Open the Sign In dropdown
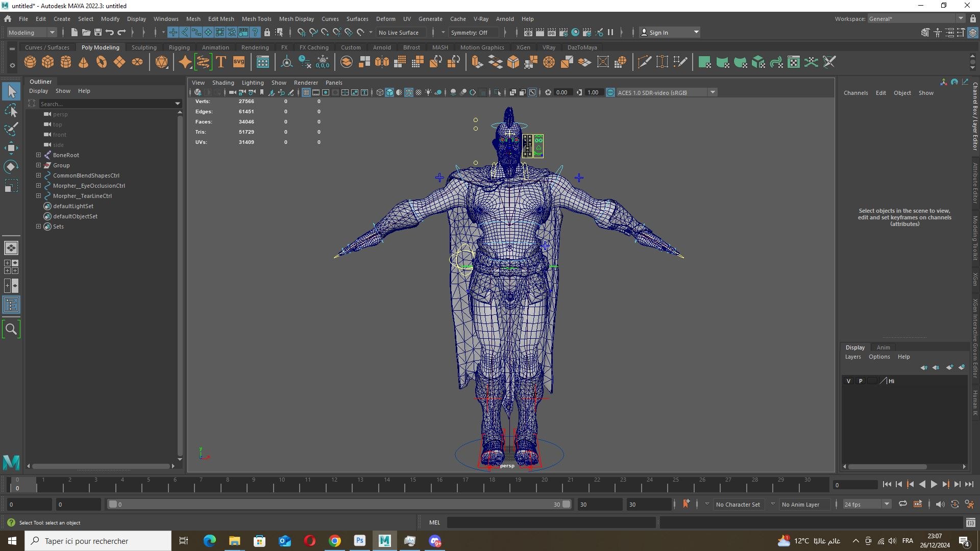This screenshot has width=980, height=551. coord(669,32)
